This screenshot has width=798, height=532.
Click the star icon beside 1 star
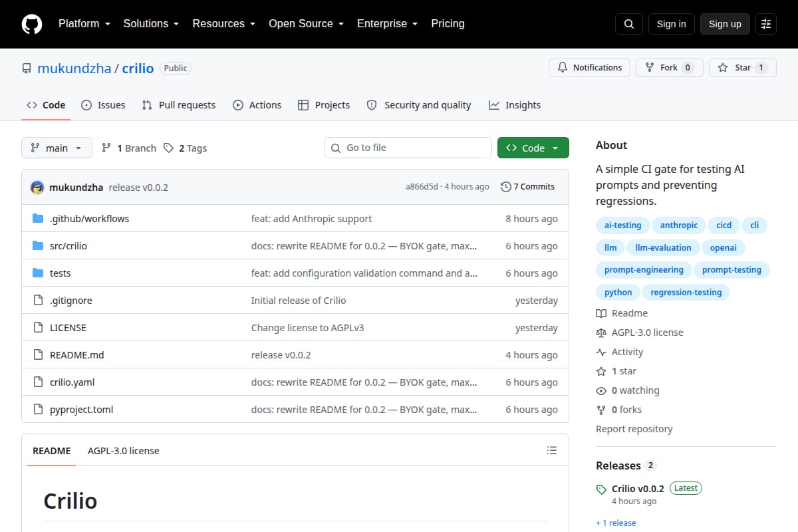601,371
